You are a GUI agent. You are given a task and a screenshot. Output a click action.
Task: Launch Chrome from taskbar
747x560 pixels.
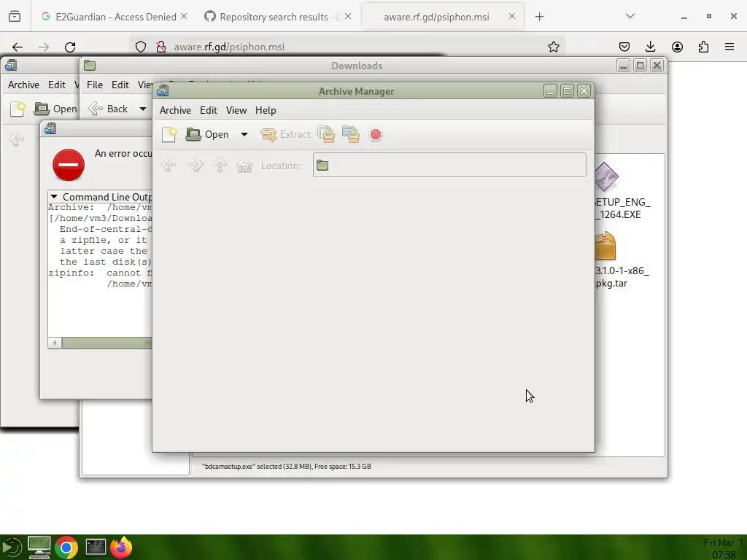[x=66, y=548]
